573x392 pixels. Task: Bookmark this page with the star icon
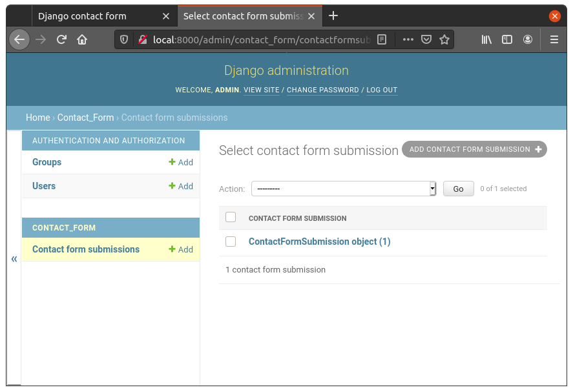pos(444,39)
